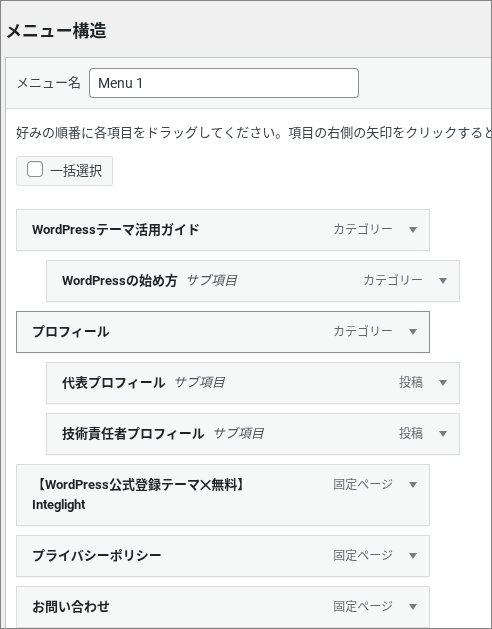Screen dimensions: 492x629
Task: Select the Integlight fixed page item
Action: click(223, 495)
